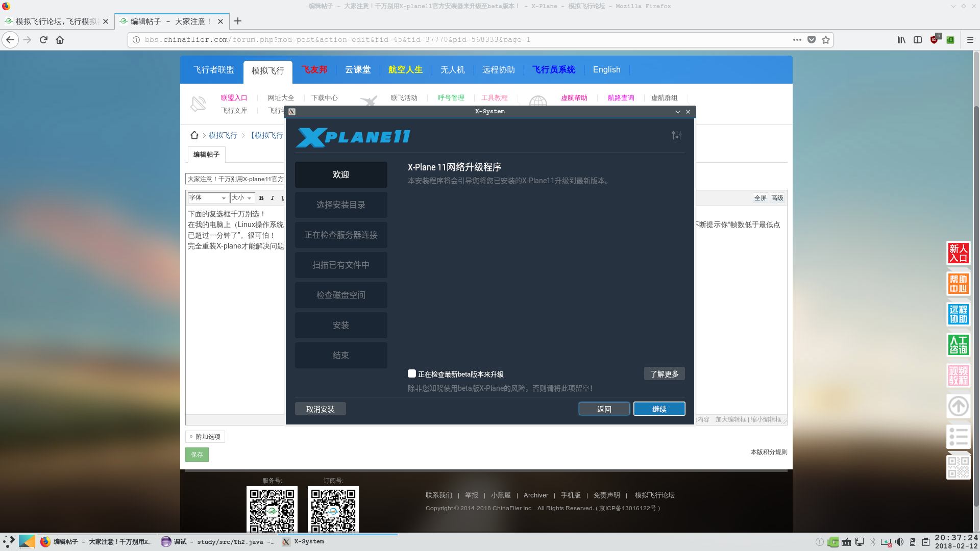Click the post title input field
The image size is (980, 551).
[x=235, y=179]
